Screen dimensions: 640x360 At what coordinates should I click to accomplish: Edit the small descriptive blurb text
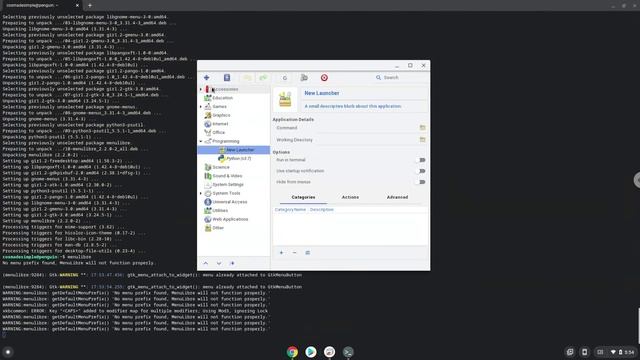click(x=353, y=106)
